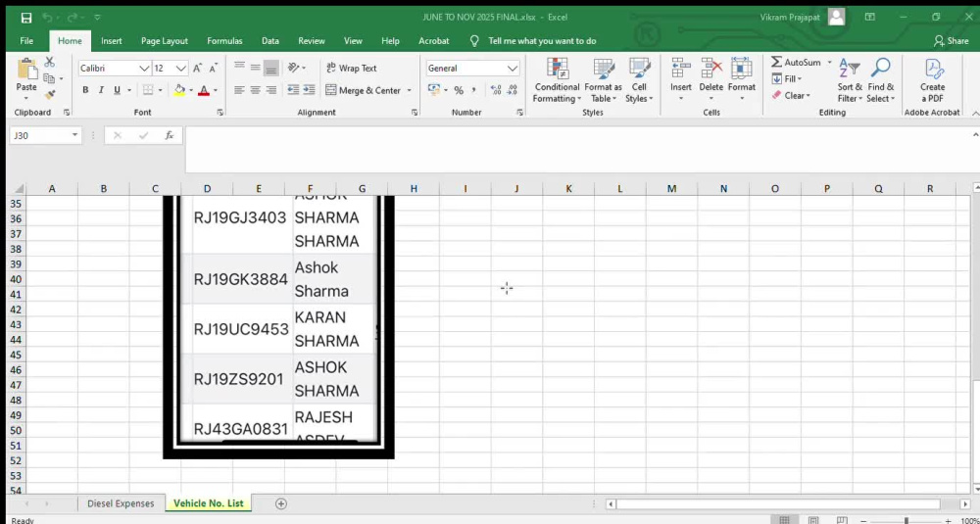Add a new sheet with plus button
Image resolution: width=980 pixels, height=524 pixels.
[x=281, y=503]
